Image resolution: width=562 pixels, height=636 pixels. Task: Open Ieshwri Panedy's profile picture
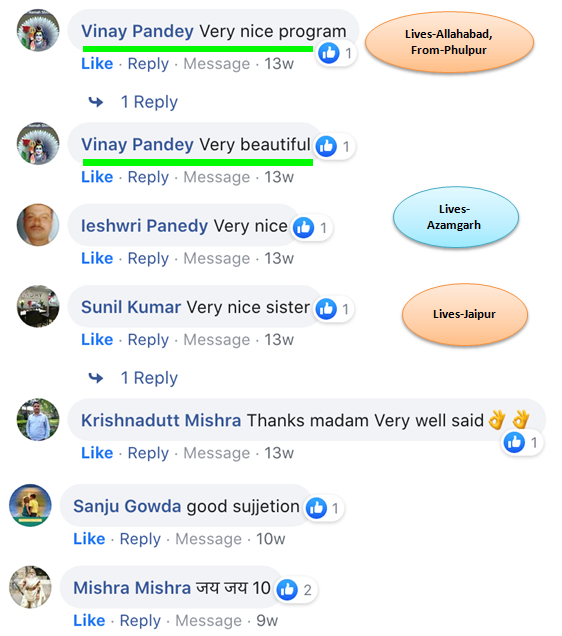38,225
